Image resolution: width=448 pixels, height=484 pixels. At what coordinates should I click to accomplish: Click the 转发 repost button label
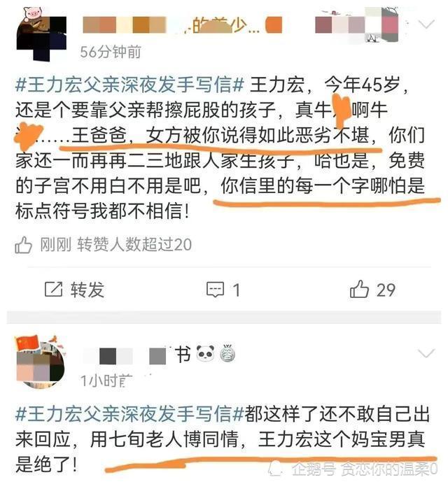click(x=87, y=290)
